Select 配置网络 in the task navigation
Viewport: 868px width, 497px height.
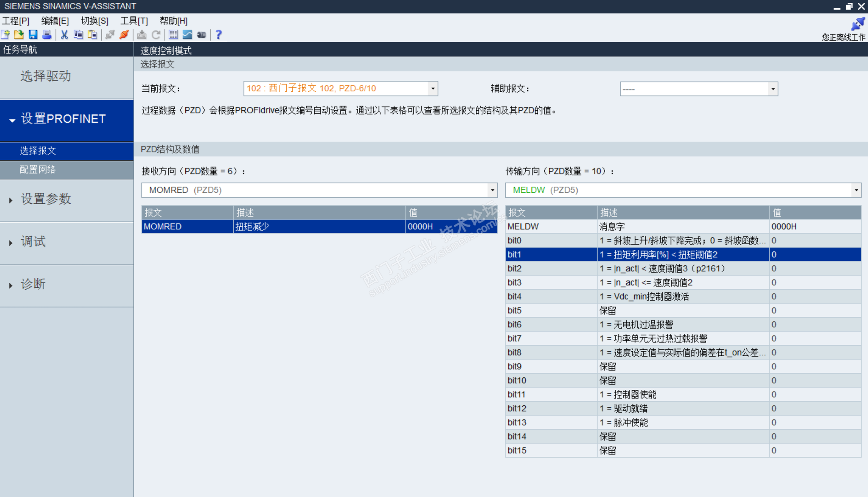[38, 170]
